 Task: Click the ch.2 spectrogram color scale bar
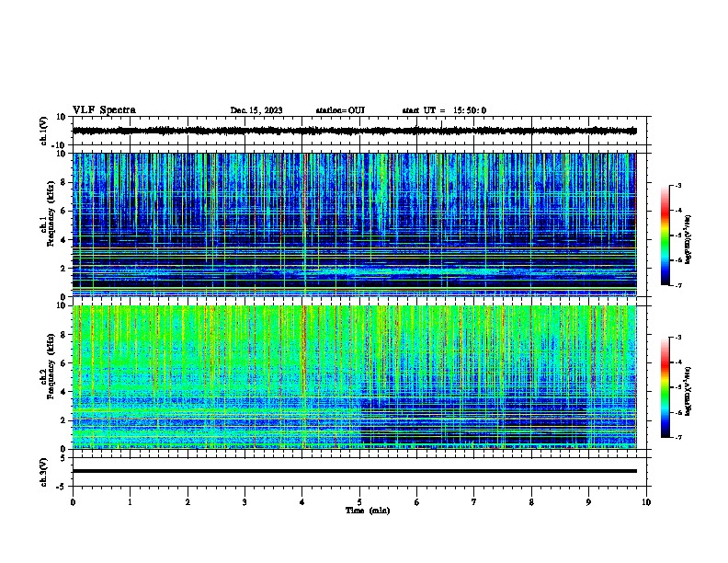pyautogui.click(x=665, y=387)
